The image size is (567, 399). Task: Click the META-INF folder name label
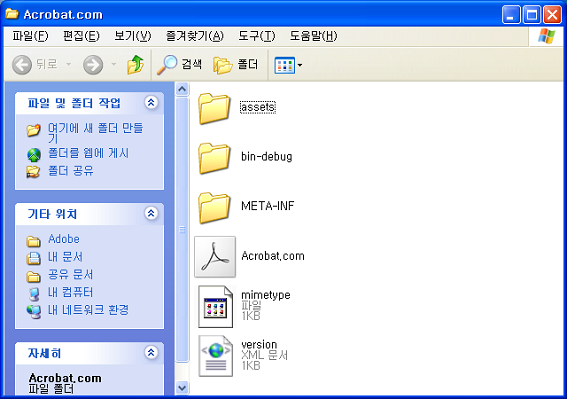pyautogui.click(x=268, y=206)
